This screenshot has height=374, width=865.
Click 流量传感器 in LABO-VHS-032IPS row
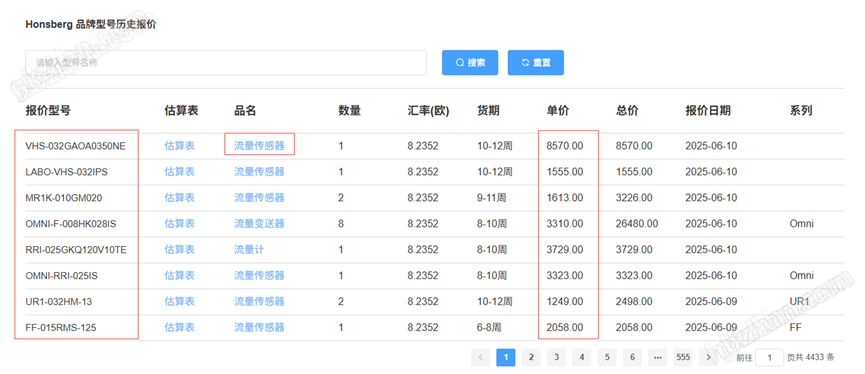tap(259, 172)
